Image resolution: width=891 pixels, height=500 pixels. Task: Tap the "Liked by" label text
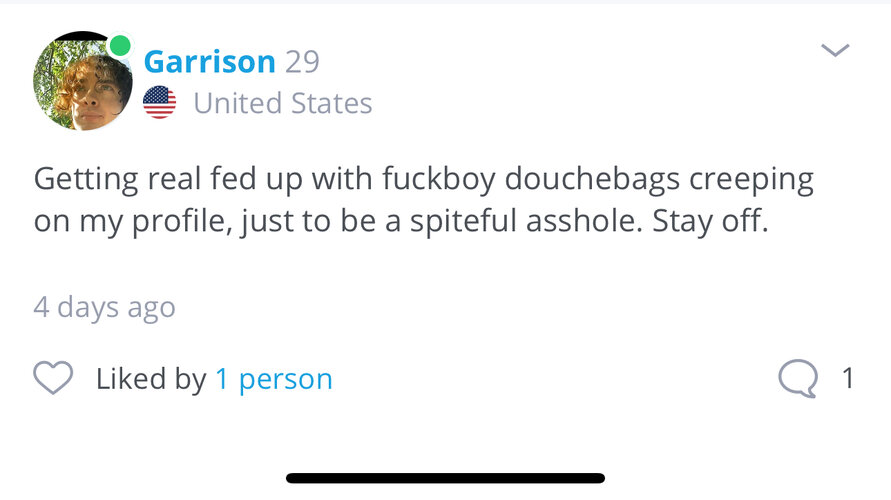click(151, 379)
